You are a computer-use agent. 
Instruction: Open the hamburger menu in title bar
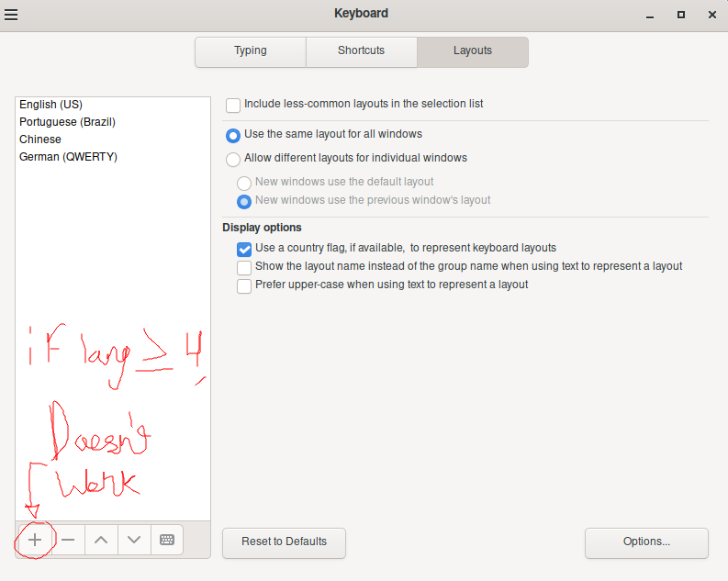coord(11,15)
